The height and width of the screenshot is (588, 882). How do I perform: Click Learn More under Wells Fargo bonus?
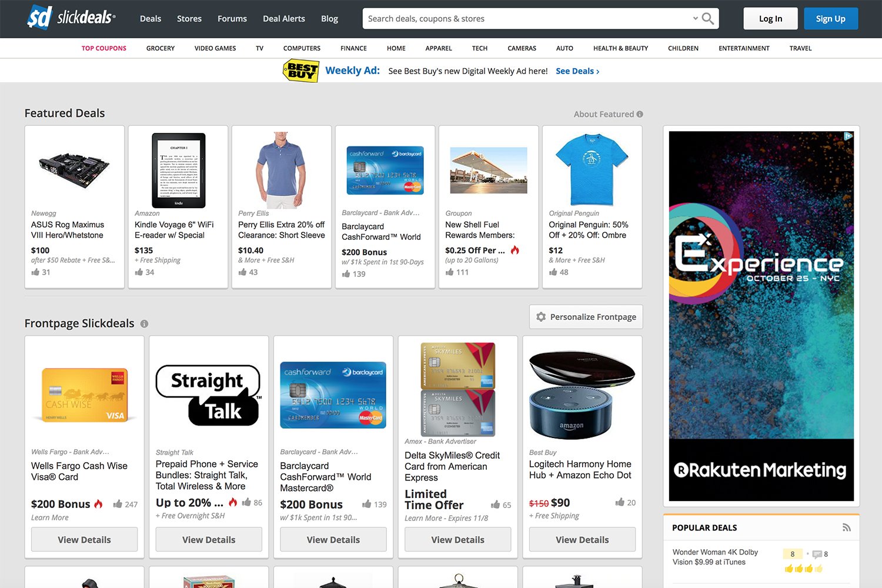(x=50, y=517)
